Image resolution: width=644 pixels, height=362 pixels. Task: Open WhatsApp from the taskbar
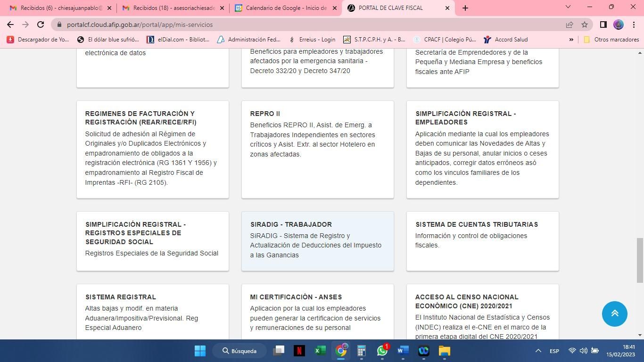(382, 351)
